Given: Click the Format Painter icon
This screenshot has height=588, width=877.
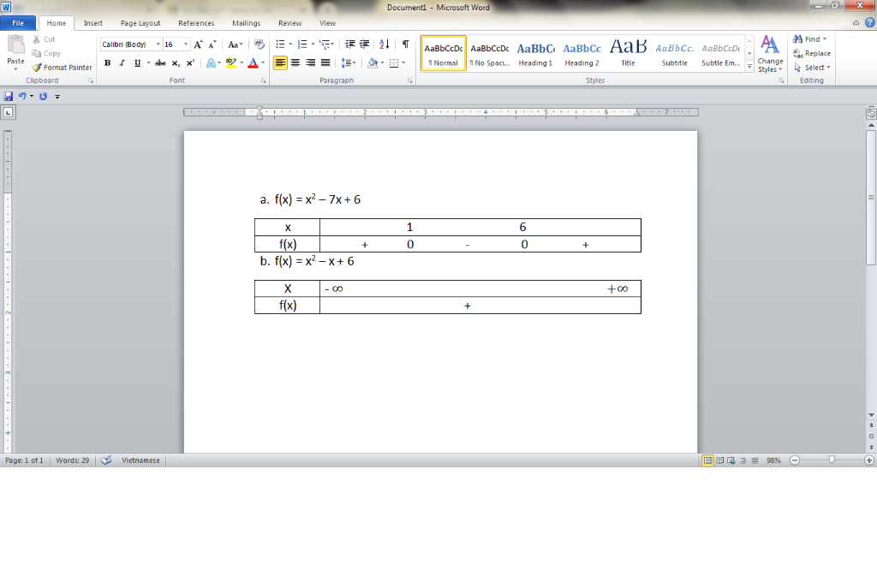Looking at the screenshot, I should click(x=37, y=68).
